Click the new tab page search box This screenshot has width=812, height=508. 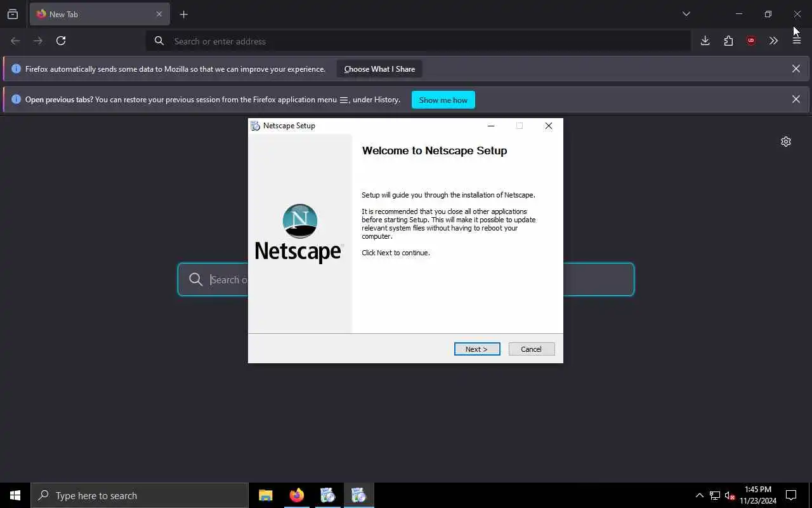[406, 279]
